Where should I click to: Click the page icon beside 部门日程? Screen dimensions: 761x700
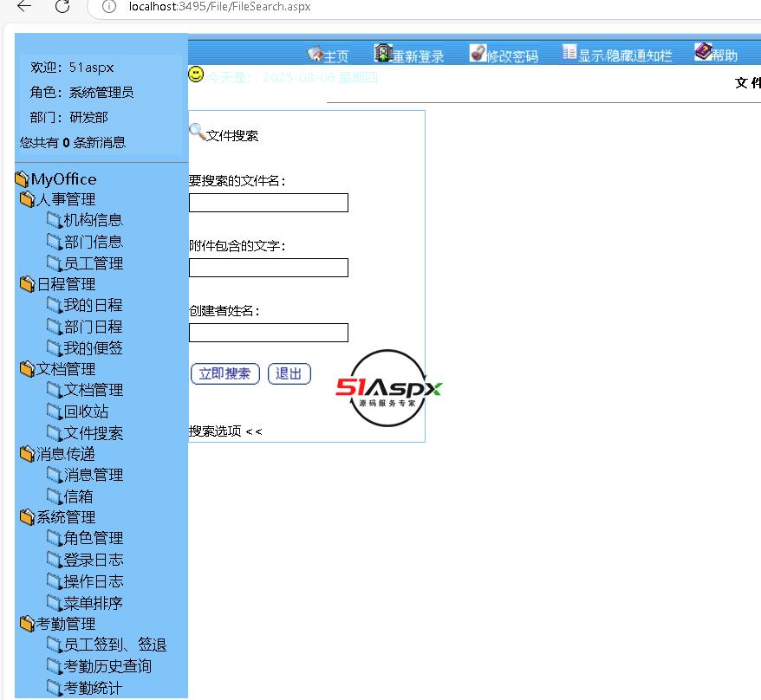click(55, 327)
